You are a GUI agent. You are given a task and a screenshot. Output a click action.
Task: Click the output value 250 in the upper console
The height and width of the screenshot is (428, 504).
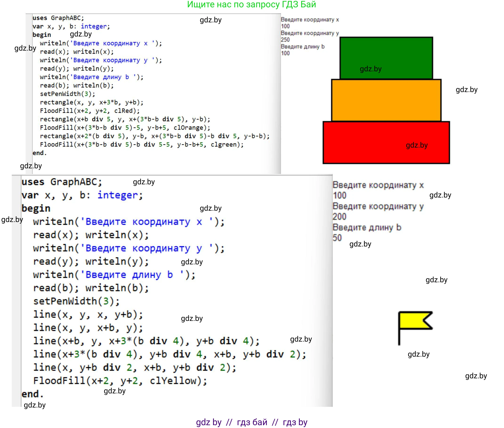(x=285, y=40)
